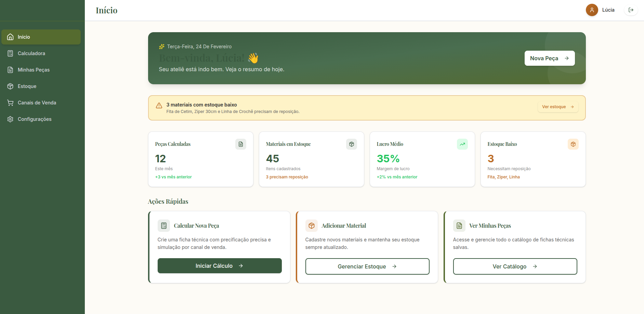Start with the Iniciar Cálculo button
This screenshot has height=314, width=644.
coord(220,266)
